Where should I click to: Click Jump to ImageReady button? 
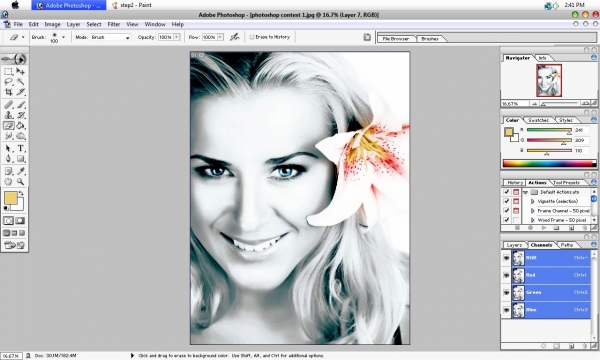(14, 245)
